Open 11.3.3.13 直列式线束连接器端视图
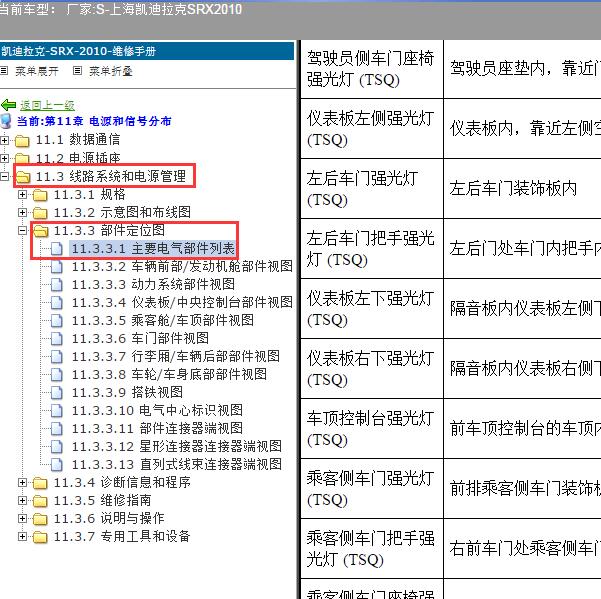This screenshot has width=601, height=599. pos(177,464)
